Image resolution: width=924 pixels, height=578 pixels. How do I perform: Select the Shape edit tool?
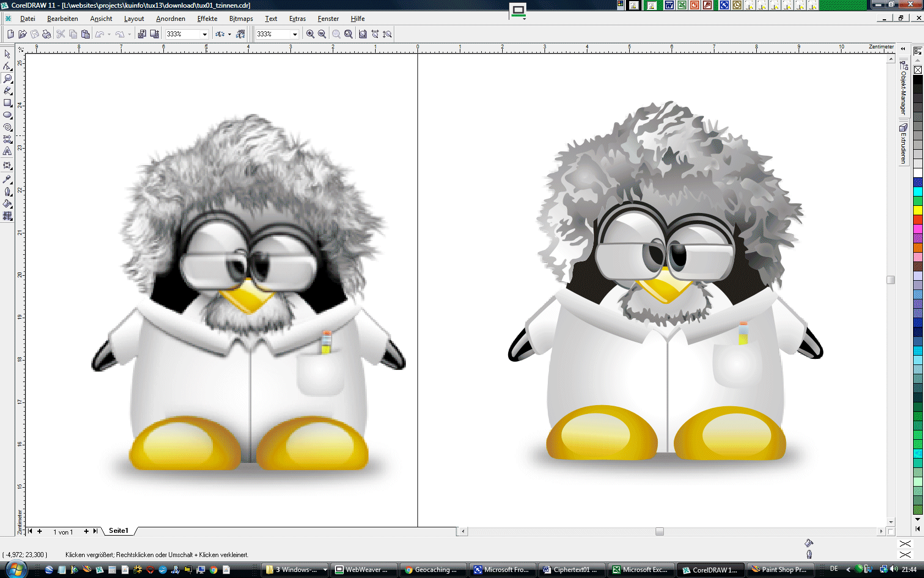(x=7, y=66)
